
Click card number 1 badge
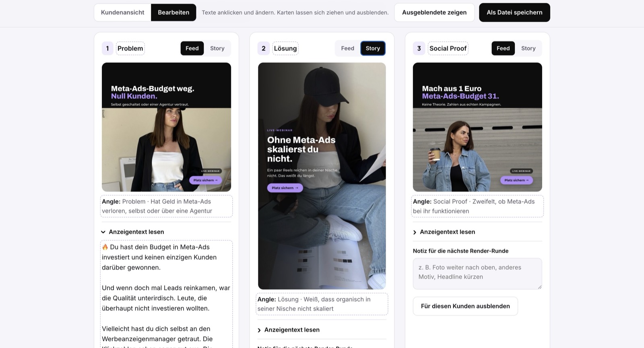[x=107, y=48]
